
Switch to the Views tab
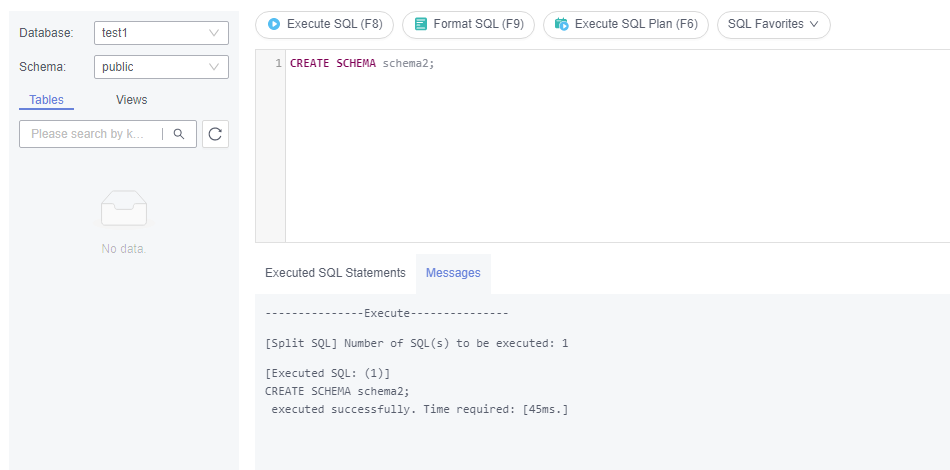pos(131,100)
